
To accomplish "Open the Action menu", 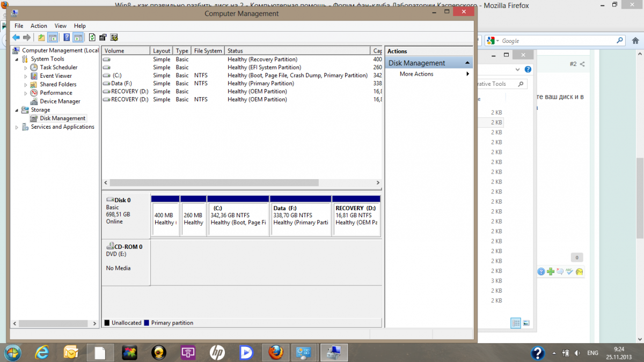I will click(x=39, y=26).
